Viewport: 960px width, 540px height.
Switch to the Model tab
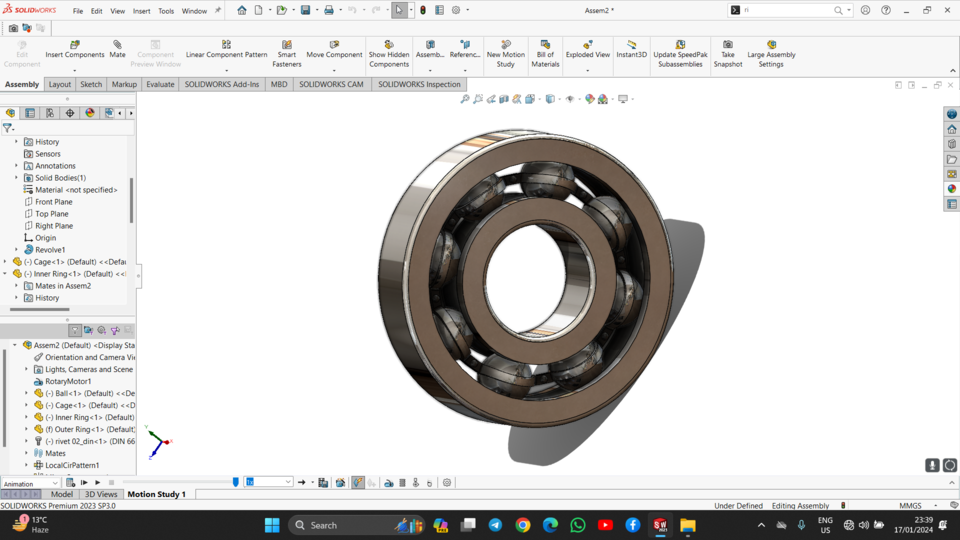point(61,494)
